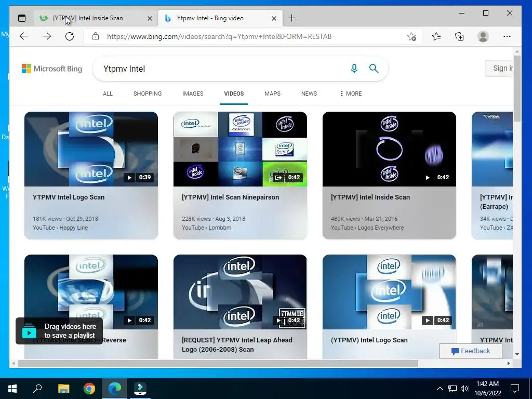Select the Ytpmv Intel Bing video tab
Image resolution: width=532 pixels, height=399 pixels.
tap(220, 18)
